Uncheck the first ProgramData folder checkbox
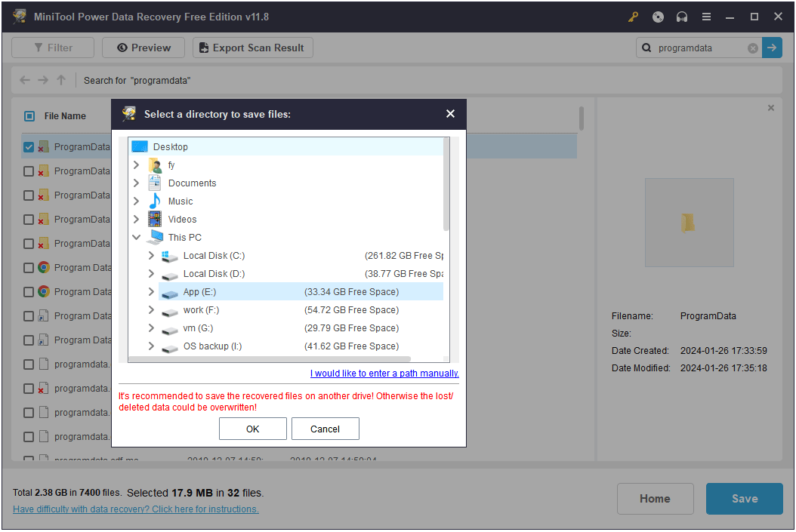 coord(29,147)
